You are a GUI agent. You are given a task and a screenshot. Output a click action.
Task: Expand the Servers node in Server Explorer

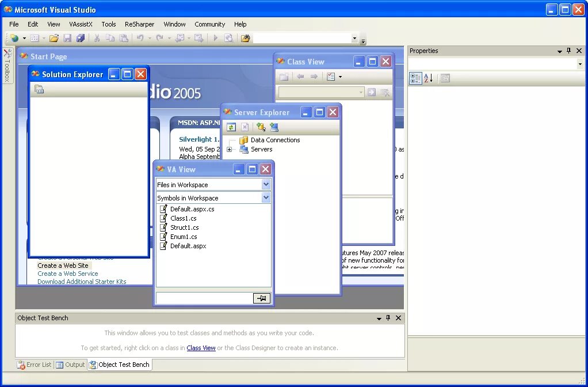(x=229, y=149)
